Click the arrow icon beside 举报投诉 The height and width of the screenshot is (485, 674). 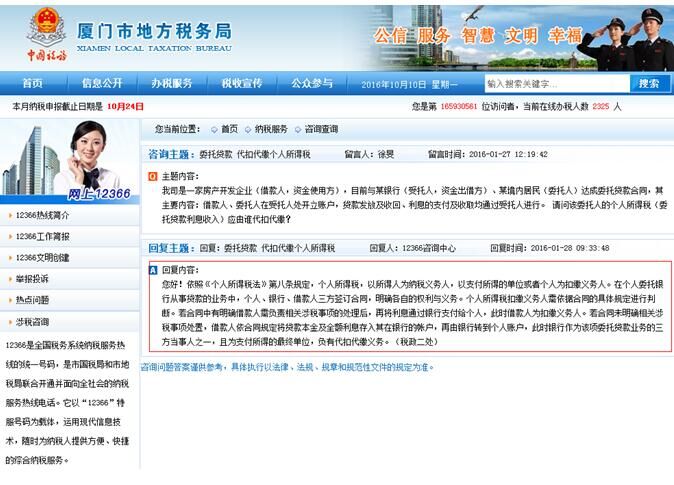pos(10,279)
